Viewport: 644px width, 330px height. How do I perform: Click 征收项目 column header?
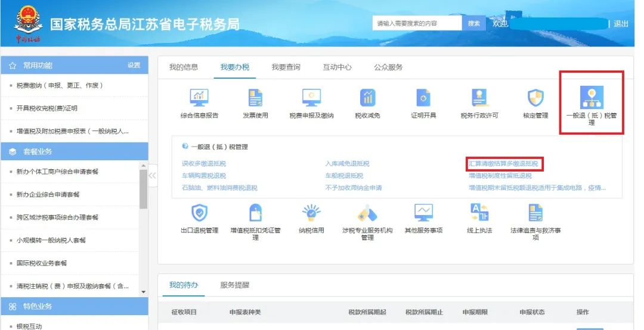[x=184, y=312]
